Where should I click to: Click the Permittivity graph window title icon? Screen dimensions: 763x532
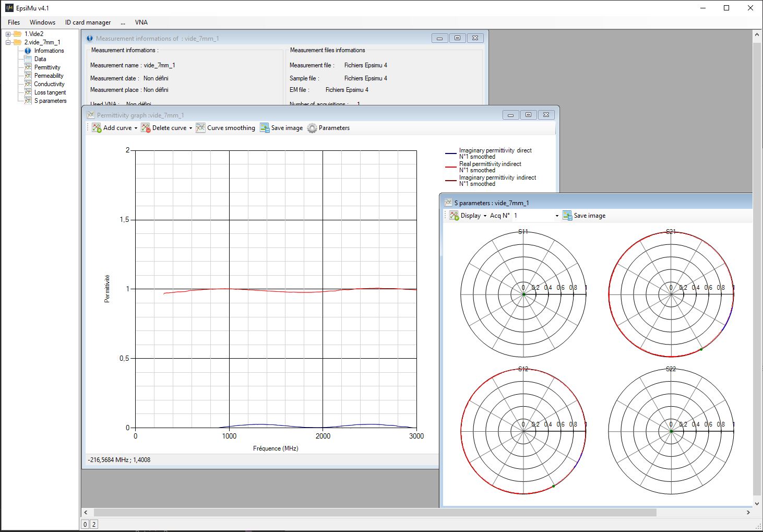pos(91,115)
